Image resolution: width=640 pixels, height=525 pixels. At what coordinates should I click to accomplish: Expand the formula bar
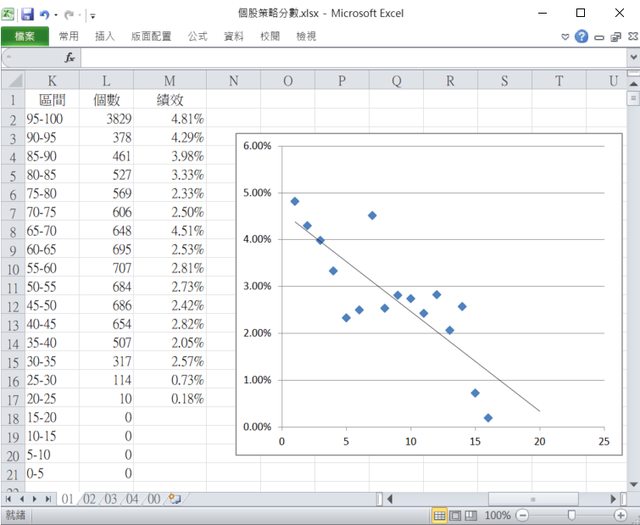(x=632, y=58)
